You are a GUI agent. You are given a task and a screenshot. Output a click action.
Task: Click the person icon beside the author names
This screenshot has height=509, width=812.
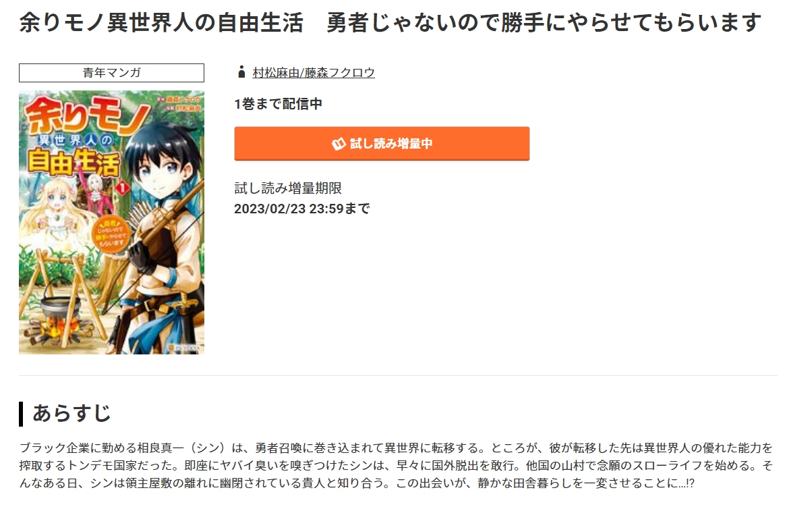click(x=241, y=72)
